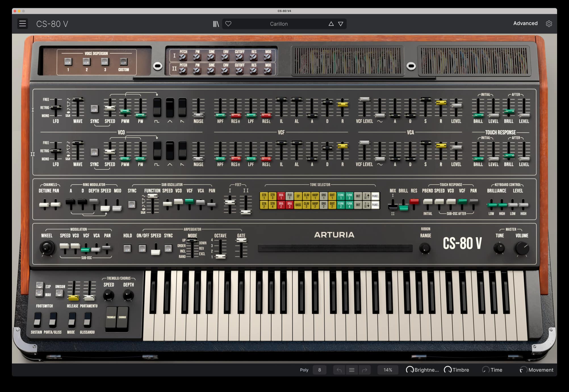Image resolution: width=569 pixels, height=392 pixels.
Task: Click the Portamento slider
Action: (89, 290)
